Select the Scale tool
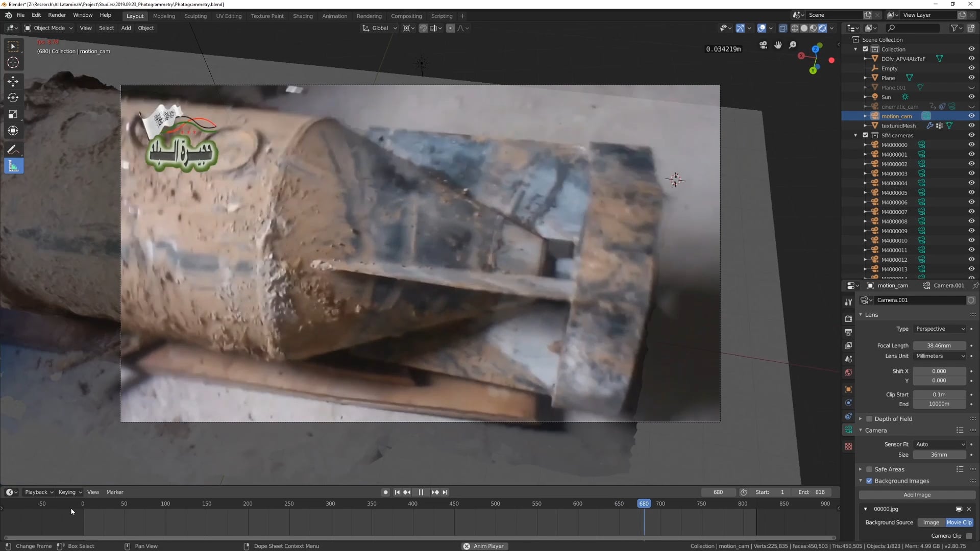 [x=13, y=114]
